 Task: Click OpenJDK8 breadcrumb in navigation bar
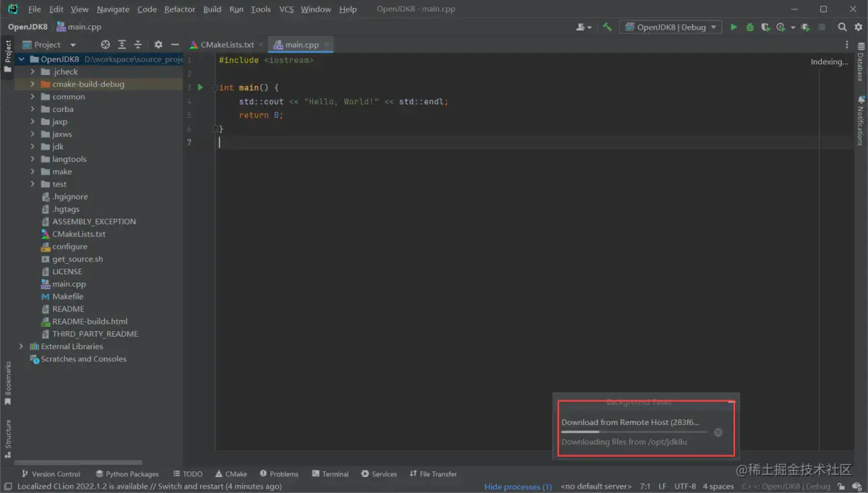[x=27, y=27]
